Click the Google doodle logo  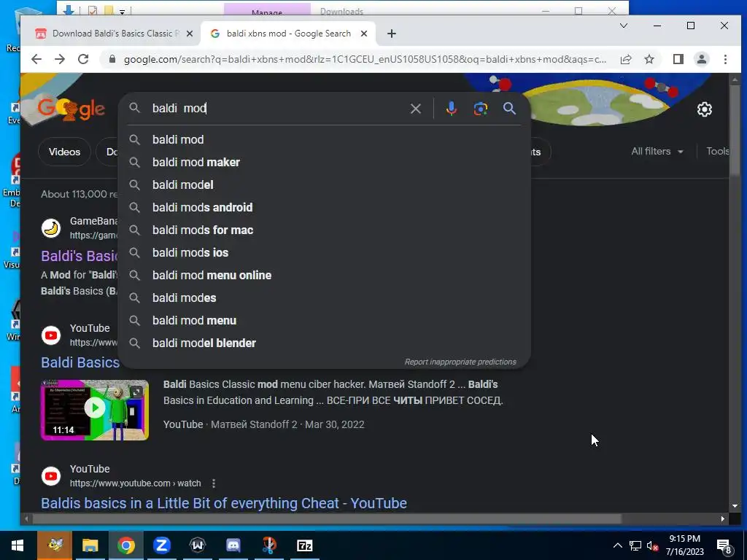71,109
